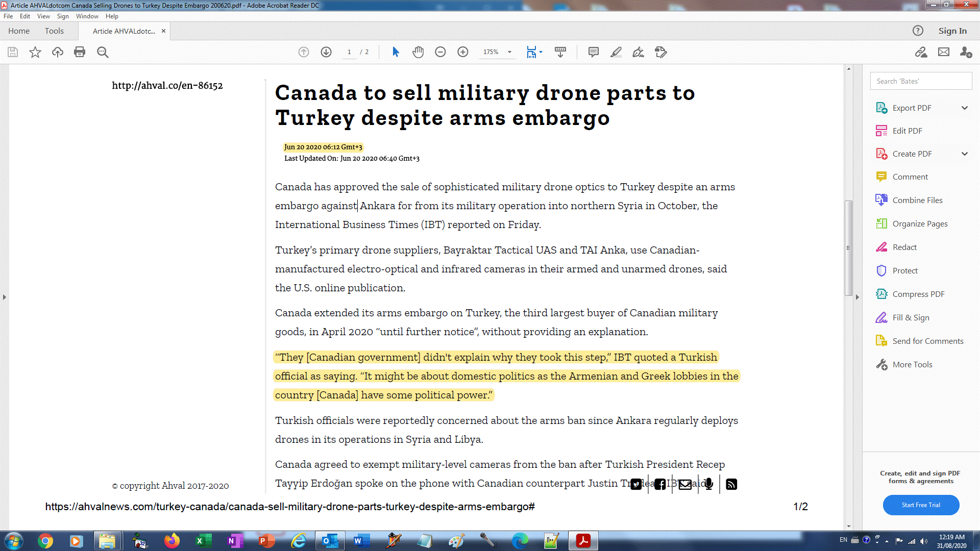Collapse the right tools pane arrow

click(857, 297)
